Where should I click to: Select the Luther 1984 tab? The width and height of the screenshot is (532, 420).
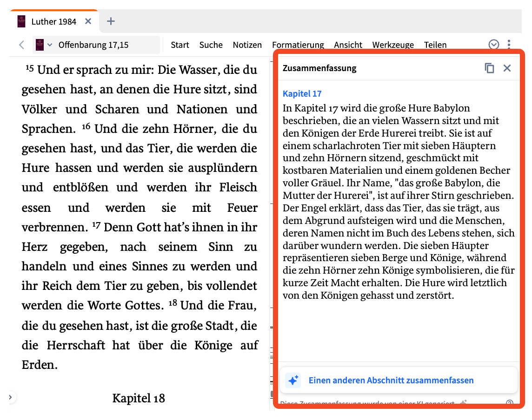click(54, 21)
